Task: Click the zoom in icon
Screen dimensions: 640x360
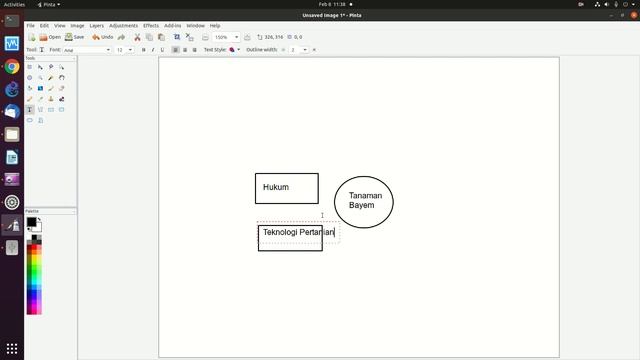Action: (247, 37)
